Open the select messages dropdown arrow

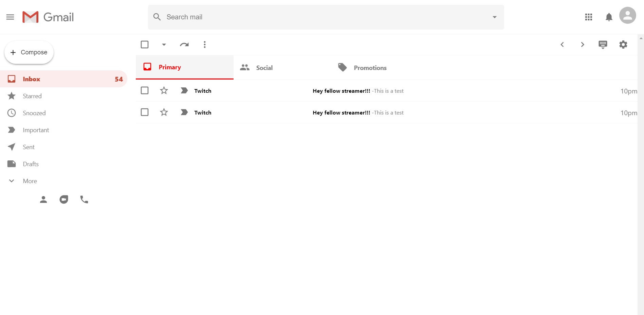(164, 45)
